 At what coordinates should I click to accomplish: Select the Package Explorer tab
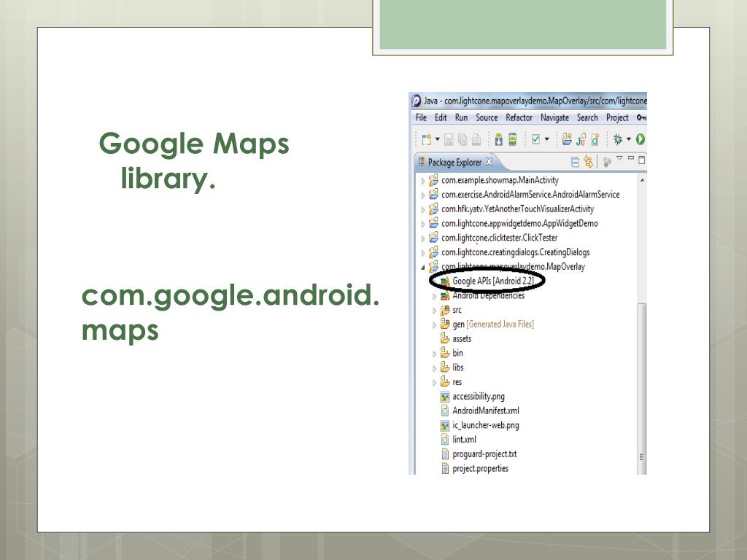(454, 162)
